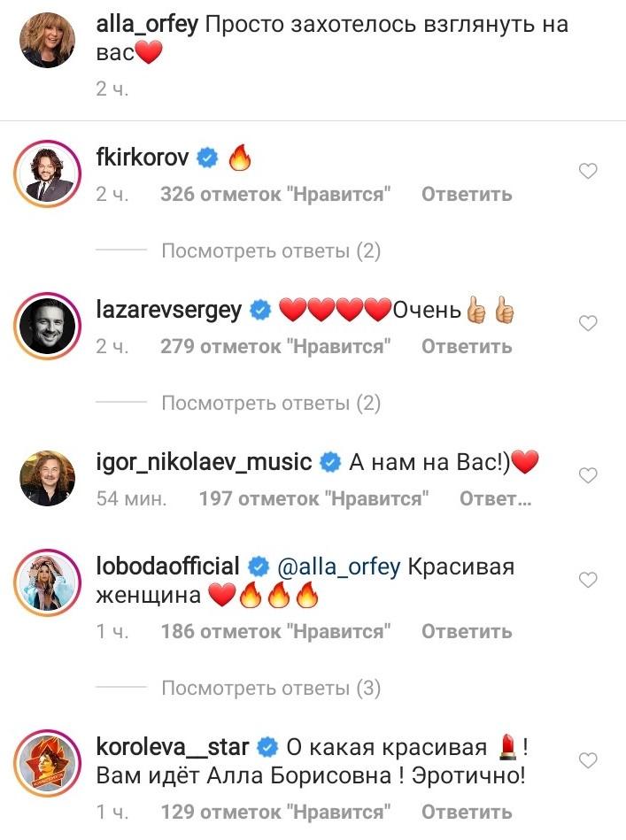
Task: Like fkirkorov's comment with the heart icon
Action: tap(588, 171)
